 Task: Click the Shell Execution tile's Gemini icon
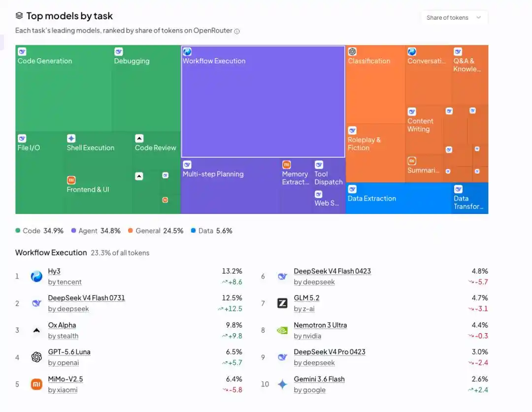[71, 138]
